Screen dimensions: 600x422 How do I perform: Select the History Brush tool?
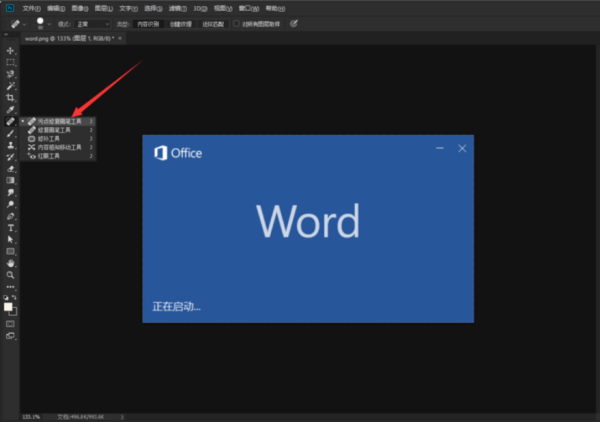pos(10,157)
